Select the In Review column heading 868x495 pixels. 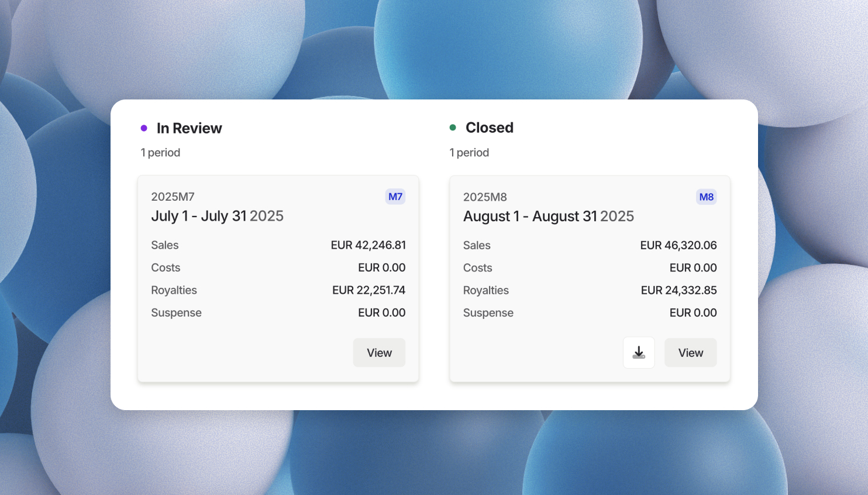(190, 128)
